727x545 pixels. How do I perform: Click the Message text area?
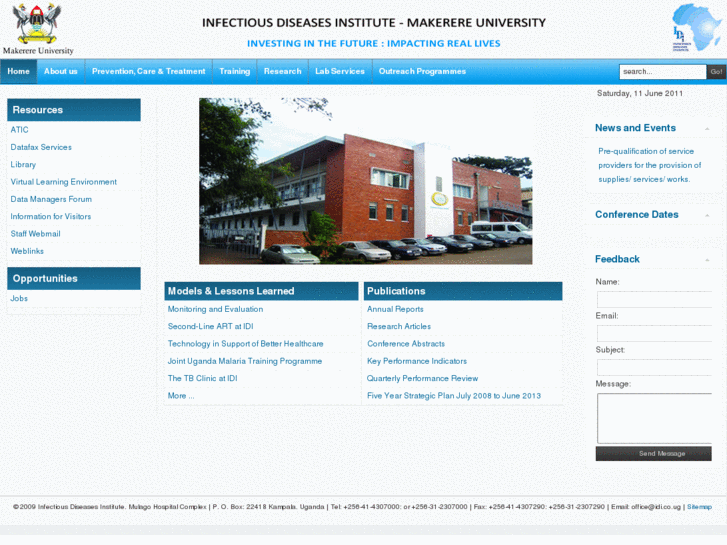tap(654, 419)
